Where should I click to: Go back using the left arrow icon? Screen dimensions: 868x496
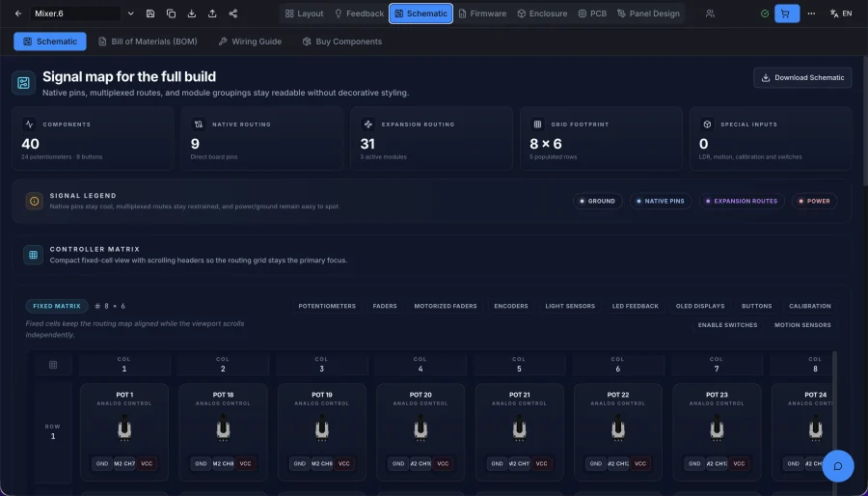tap(18, 14)
